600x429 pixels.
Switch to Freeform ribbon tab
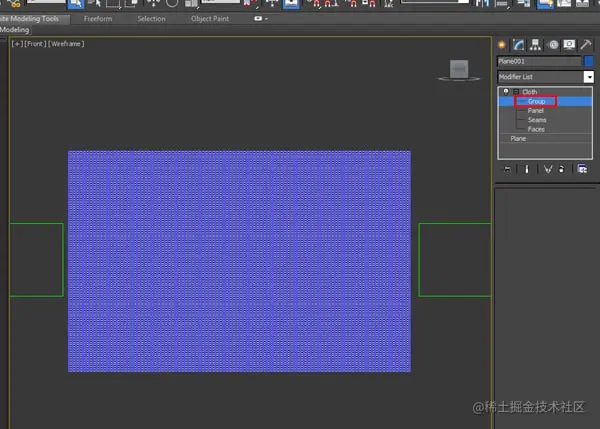[98, 19]
